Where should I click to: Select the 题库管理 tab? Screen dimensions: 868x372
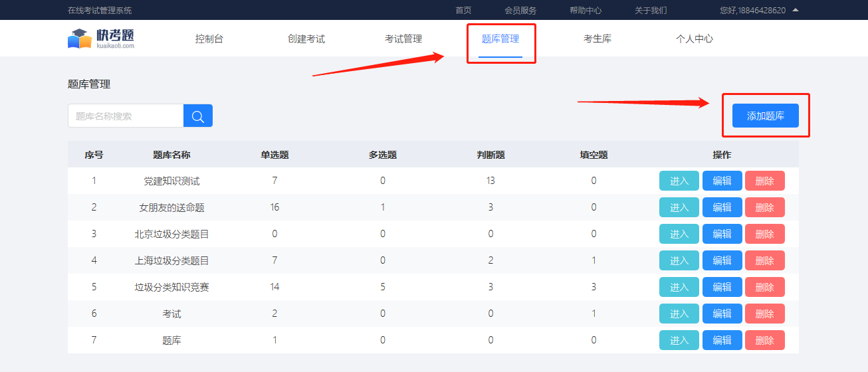tap(500, 39)
